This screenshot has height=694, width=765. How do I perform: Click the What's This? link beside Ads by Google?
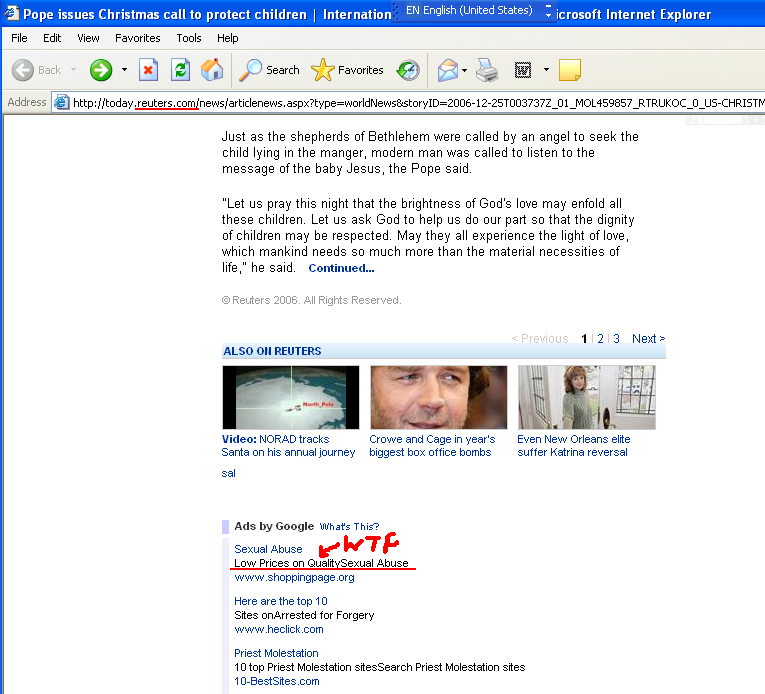349,526
